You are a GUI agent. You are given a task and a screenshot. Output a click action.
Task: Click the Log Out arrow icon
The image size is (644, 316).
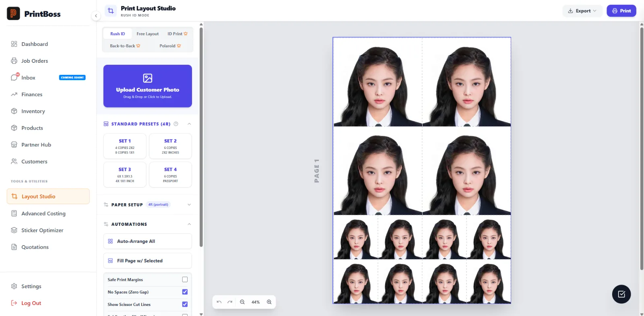[x=14, y=303]
